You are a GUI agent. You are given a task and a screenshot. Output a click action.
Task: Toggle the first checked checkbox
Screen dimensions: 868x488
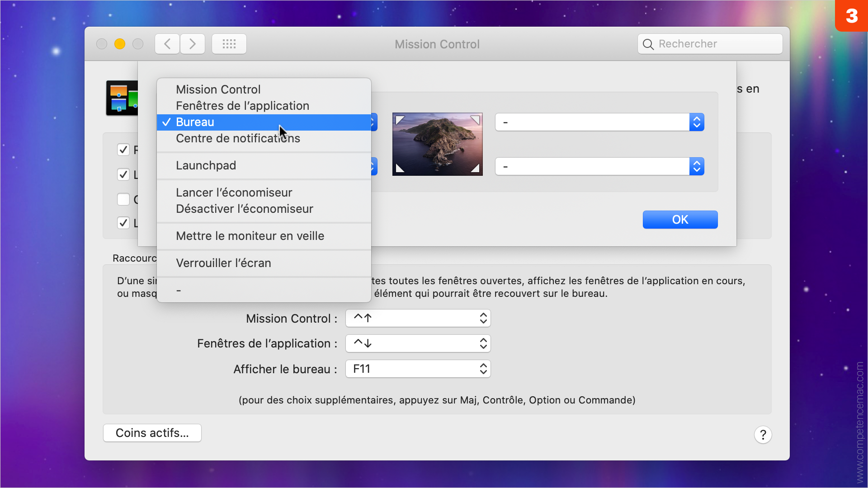123,150
